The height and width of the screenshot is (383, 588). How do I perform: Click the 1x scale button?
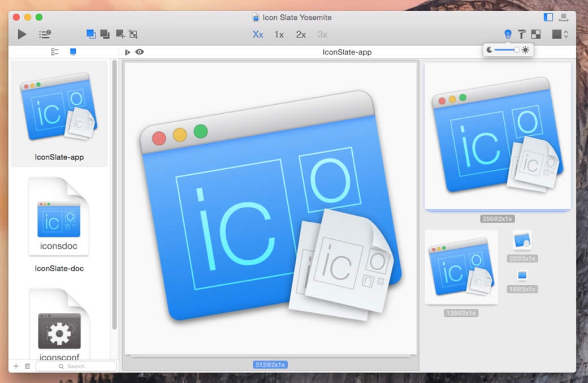(x=279, y=34)
